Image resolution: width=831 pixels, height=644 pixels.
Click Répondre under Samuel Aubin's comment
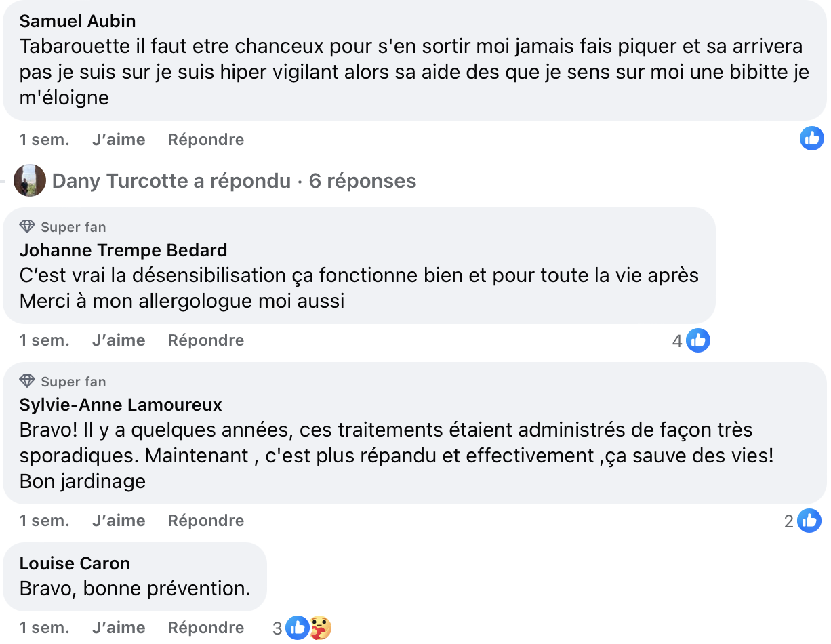(x=205, y=139)
